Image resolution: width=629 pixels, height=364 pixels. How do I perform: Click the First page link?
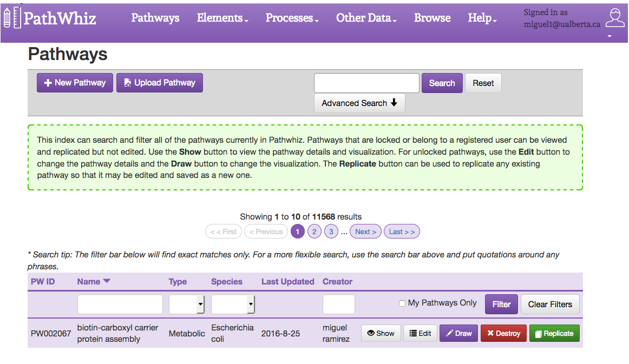coord(224,231)
